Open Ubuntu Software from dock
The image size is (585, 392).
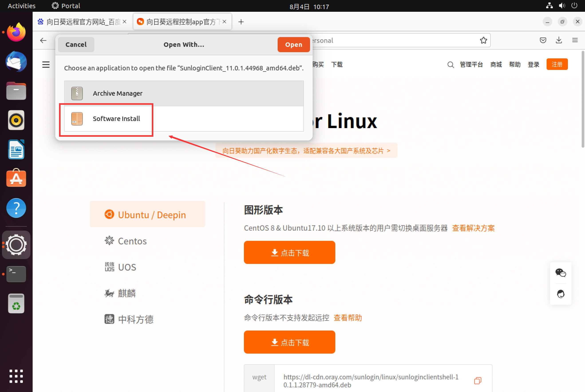click(x=16, y=178)
